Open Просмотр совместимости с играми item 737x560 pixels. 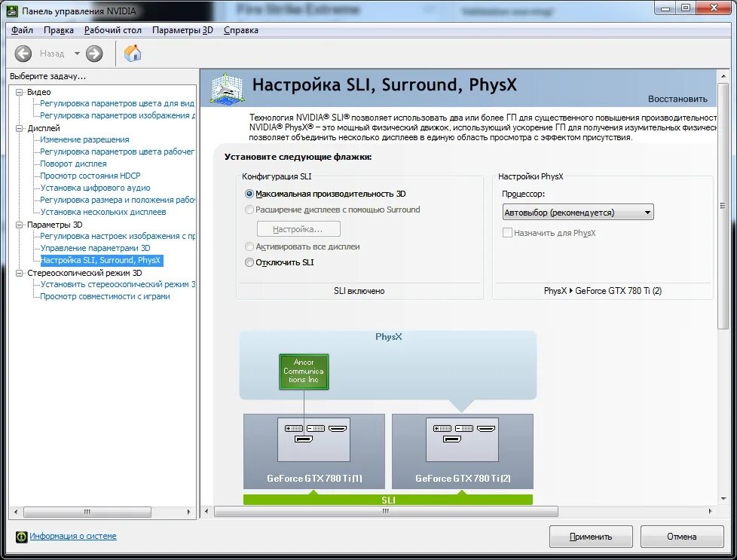pyautogui.click(x=105, y=297)
